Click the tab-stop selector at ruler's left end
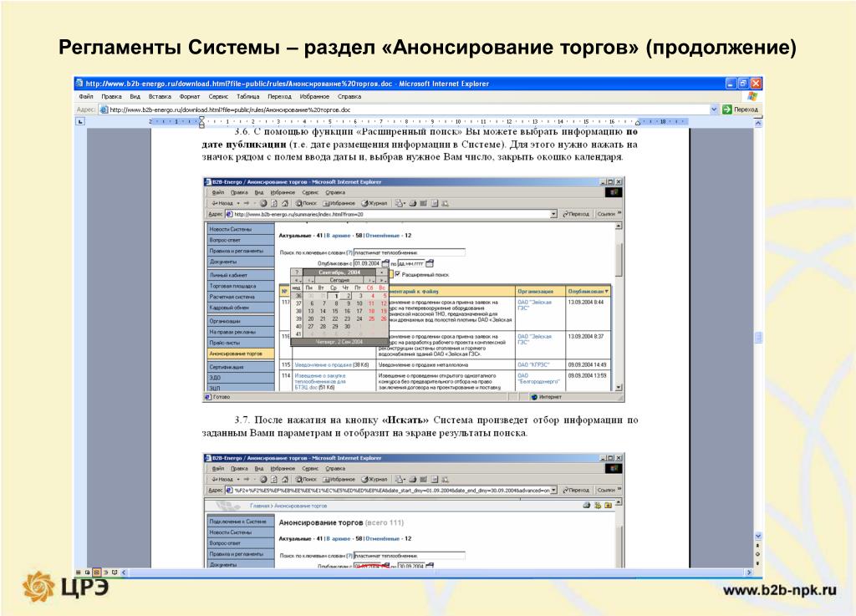Viewport: 856px width, 616px height. pos(80,122)
